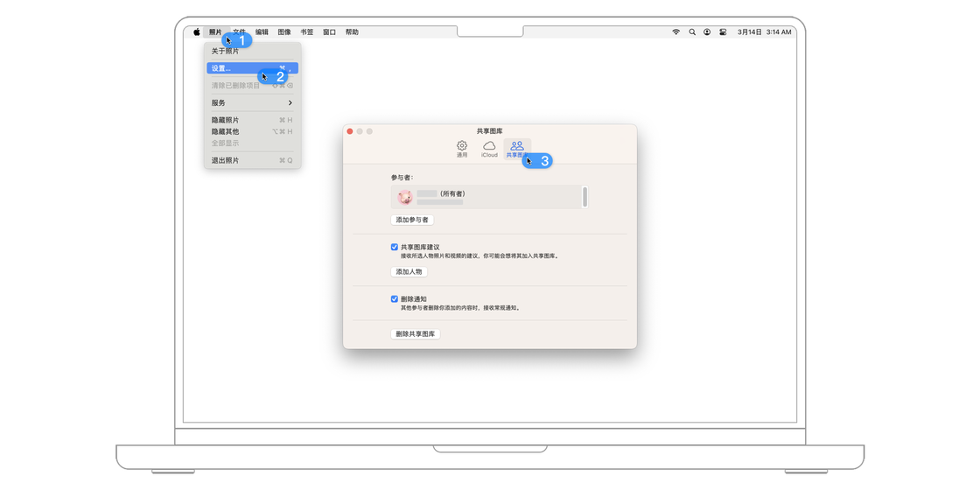Select the 通用 gear settings tab

tap(462, 149)
